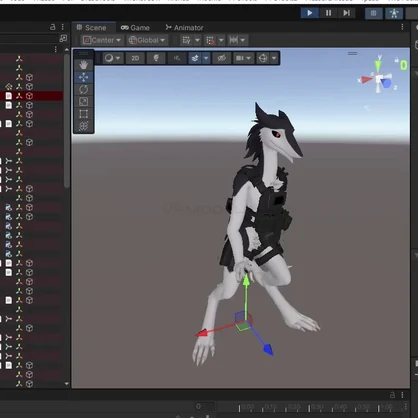Click the Play button
This screenshot has height=418, width=418.
coord(310,13)
